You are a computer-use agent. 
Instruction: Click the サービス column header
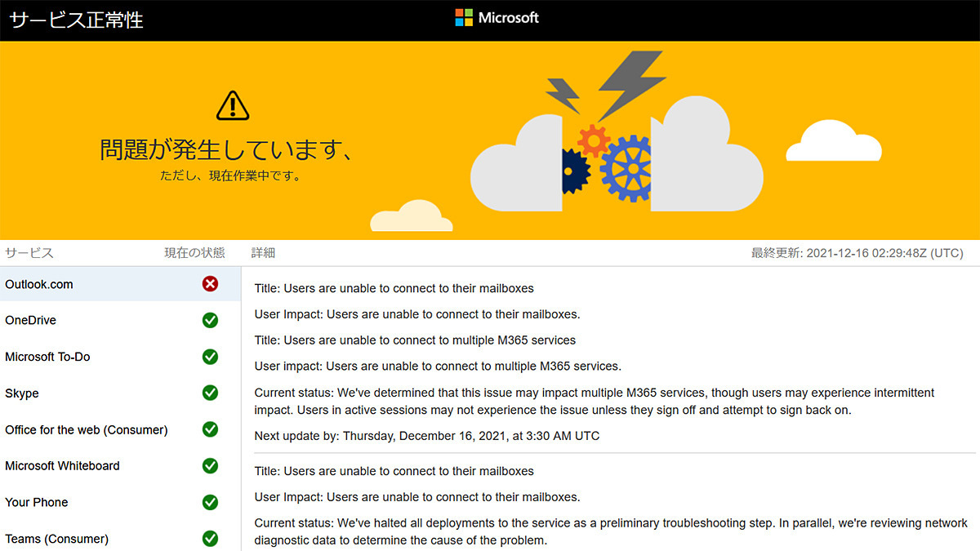tap(29, 253)
